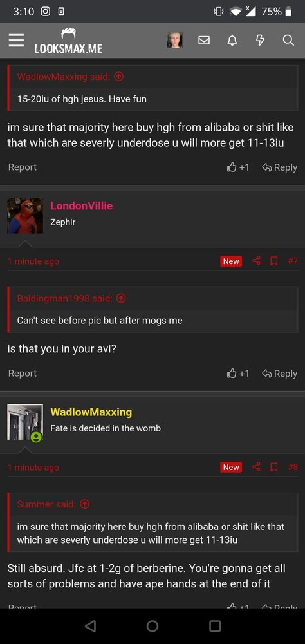Share post #7 via share icon
This screenshot has width=305, height=644.
pos(257,261)
